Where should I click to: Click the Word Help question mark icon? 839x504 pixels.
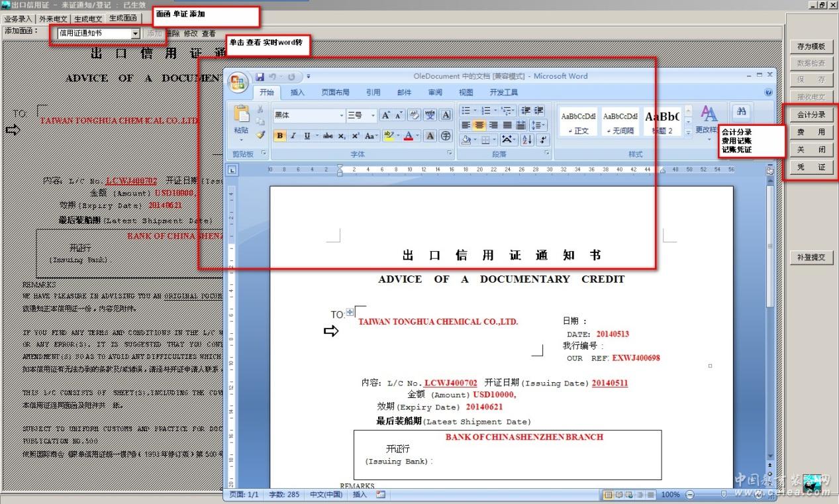point(769,93)
